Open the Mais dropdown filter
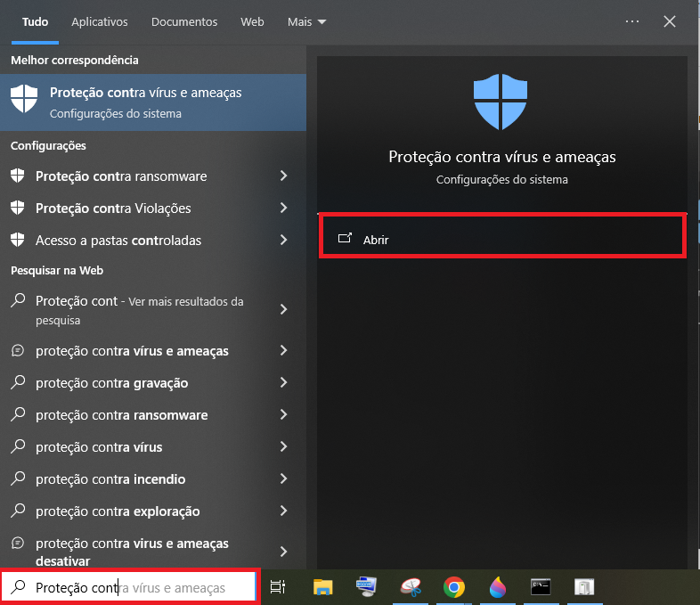700x605 pixels. pyautogui.click(x=306, y=22)
